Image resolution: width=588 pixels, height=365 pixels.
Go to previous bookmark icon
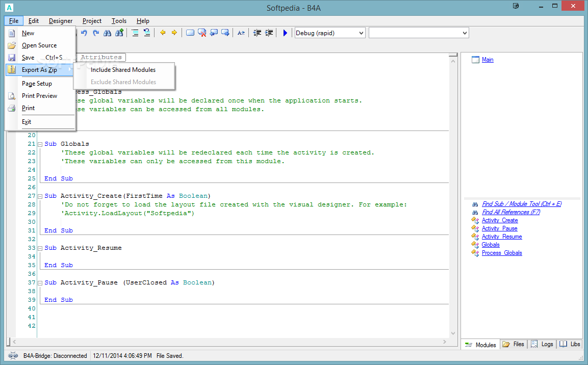tap(214, 33)
